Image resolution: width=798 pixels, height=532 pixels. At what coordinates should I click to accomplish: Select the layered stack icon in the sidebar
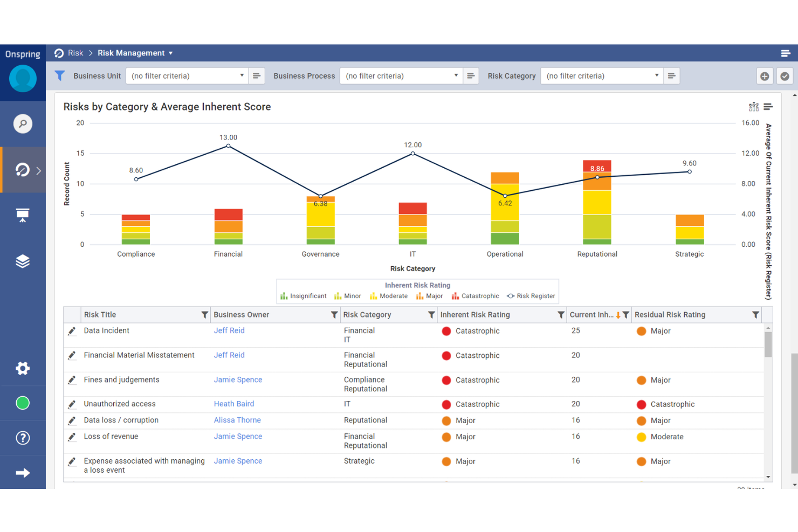(23, 261)
